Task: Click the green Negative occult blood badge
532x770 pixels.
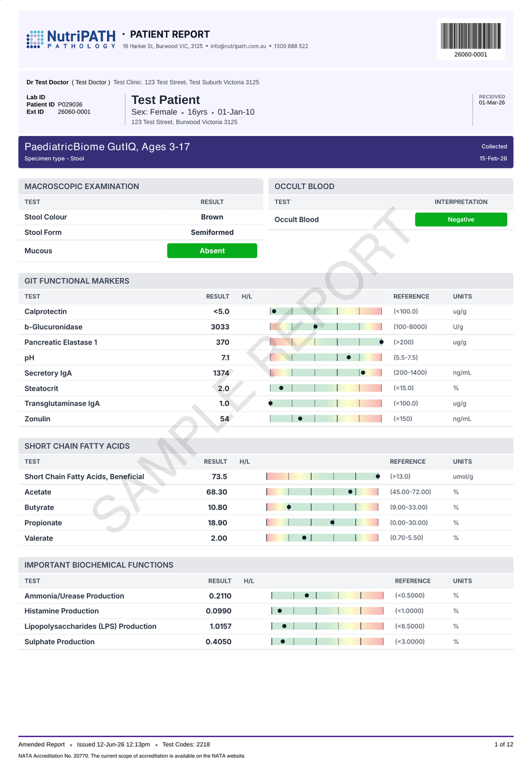Action: point(461,219)
